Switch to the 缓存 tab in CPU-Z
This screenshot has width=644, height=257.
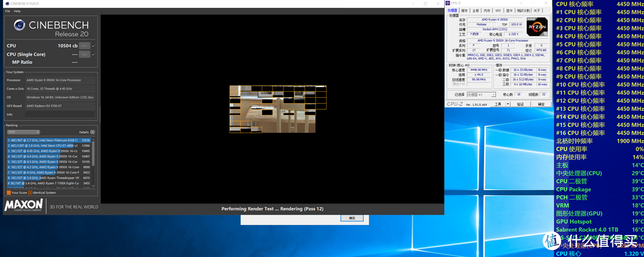[464, 11]
